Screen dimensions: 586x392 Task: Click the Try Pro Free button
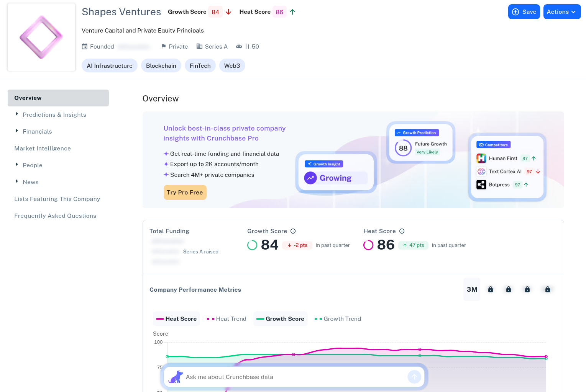tap(185, 193)
